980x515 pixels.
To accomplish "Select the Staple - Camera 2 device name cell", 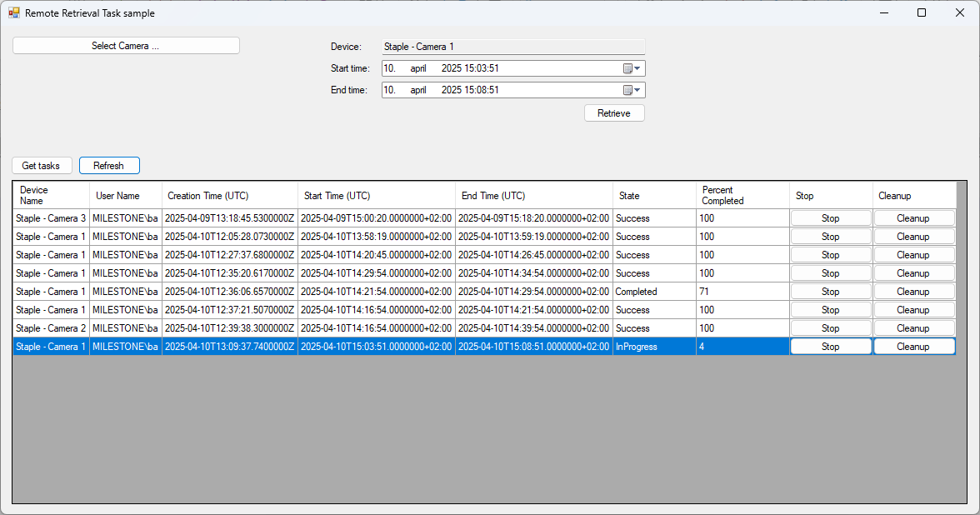I will (51, 328).
